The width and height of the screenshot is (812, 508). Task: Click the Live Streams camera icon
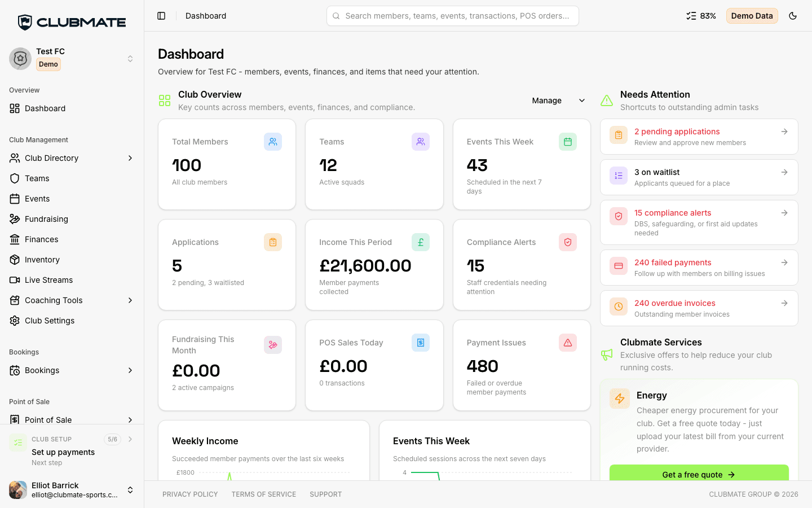pos(15,280)
